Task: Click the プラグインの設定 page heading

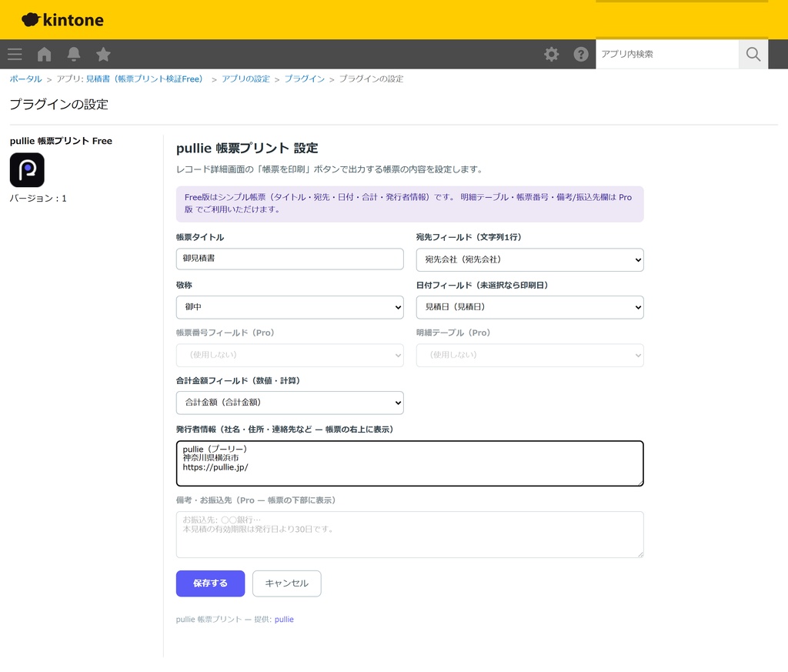Action: 58,104
